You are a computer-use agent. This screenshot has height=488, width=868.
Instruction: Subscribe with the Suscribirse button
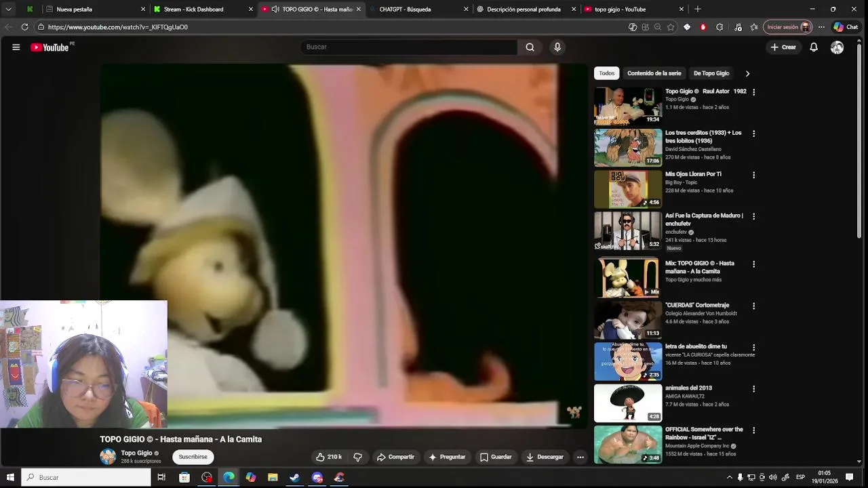193,457
